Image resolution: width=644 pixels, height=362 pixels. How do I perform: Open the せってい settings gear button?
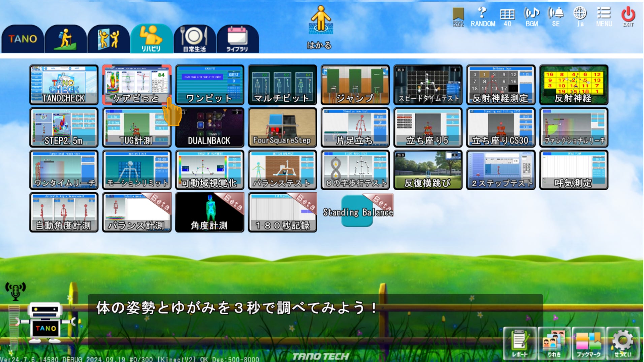pyautogui.click(x=623, y=343)
